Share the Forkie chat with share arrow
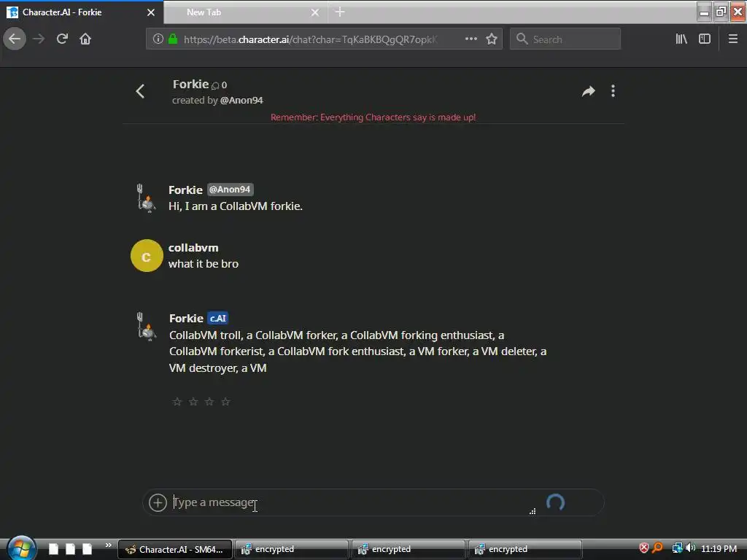The width and height of the screenshot is (747, 560). tap(589, 91)
